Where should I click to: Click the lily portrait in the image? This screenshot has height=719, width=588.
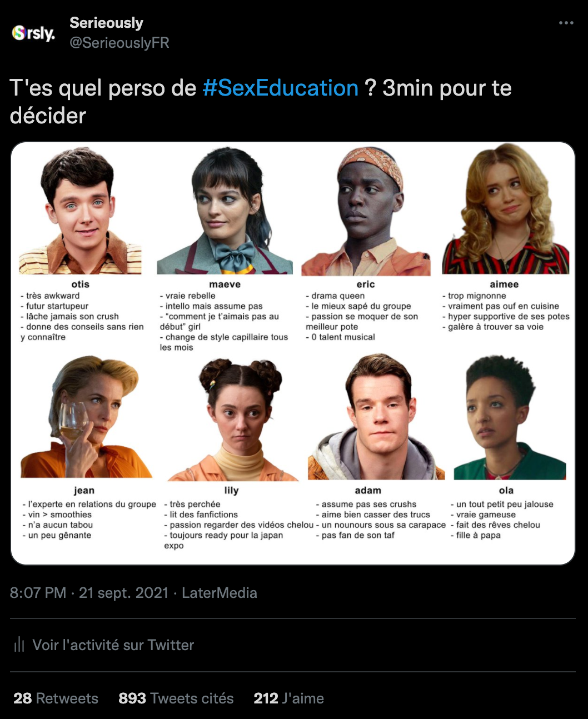232,420
